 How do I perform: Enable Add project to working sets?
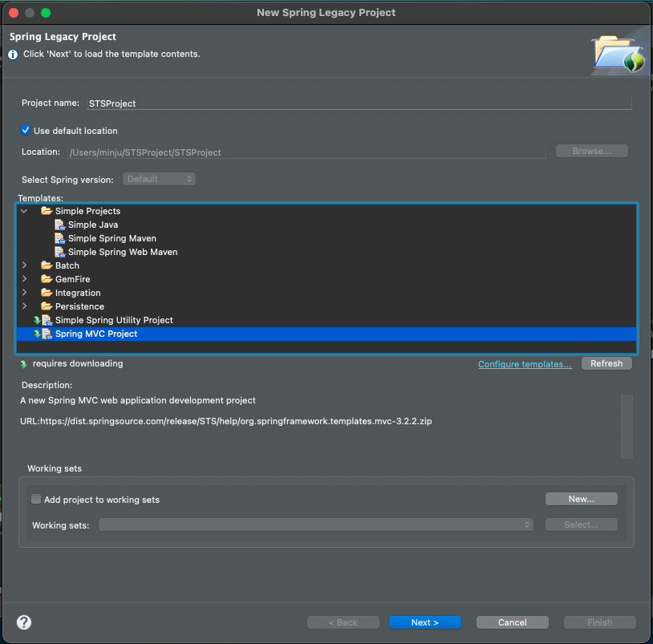click(36, 499)
